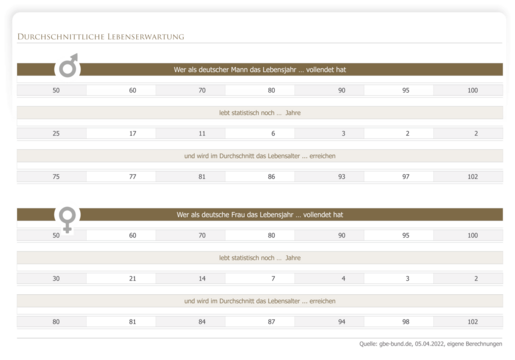Click age 60 in the women's Lebensjahr row

point(133,235)
